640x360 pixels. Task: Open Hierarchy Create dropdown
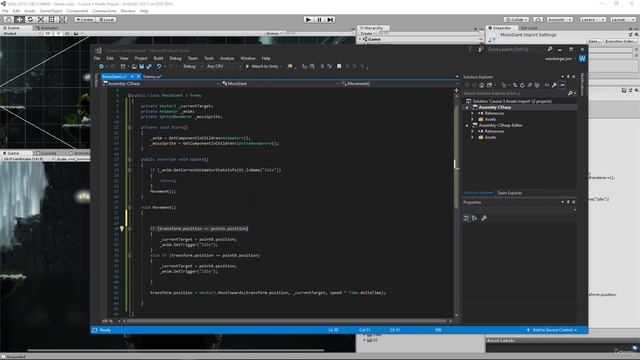click(x=367, y=33)
